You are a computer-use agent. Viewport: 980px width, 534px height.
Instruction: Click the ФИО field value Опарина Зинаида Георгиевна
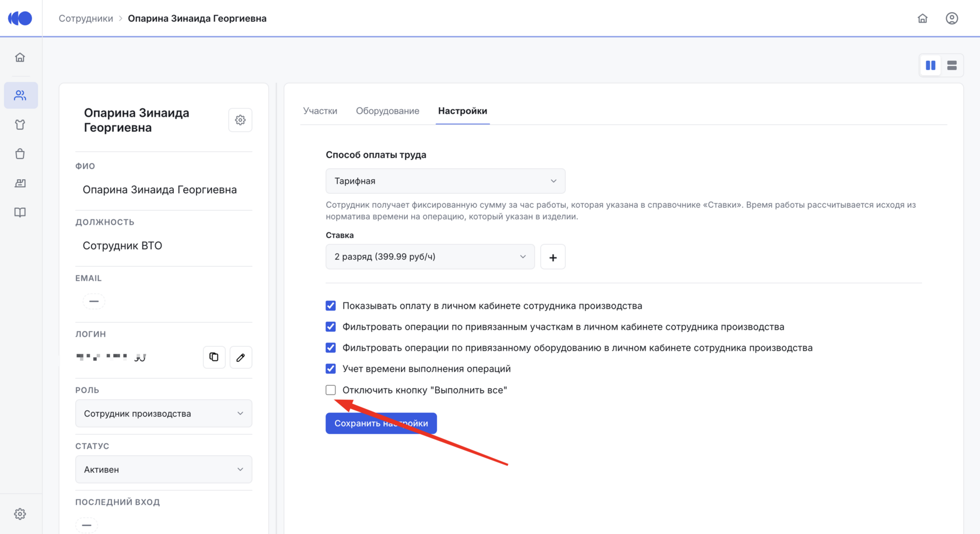[160, 190]
